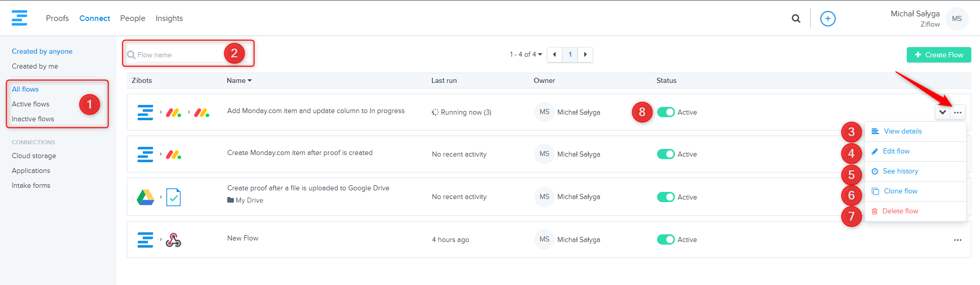Open the search magnifier icon in the header
The height and width of the screenshot is (285, 980).
click(796, 18)
